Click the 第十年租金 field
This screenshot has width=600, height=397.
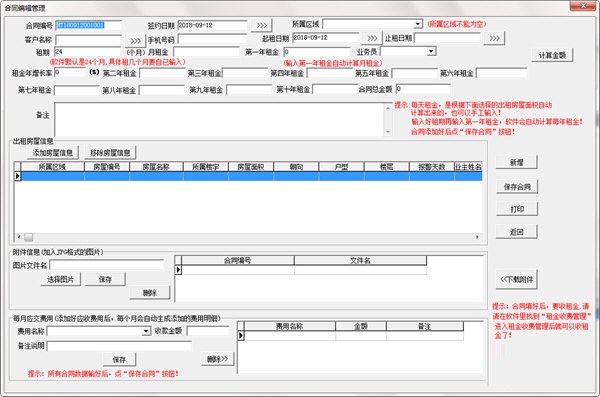tap(335, 89)
